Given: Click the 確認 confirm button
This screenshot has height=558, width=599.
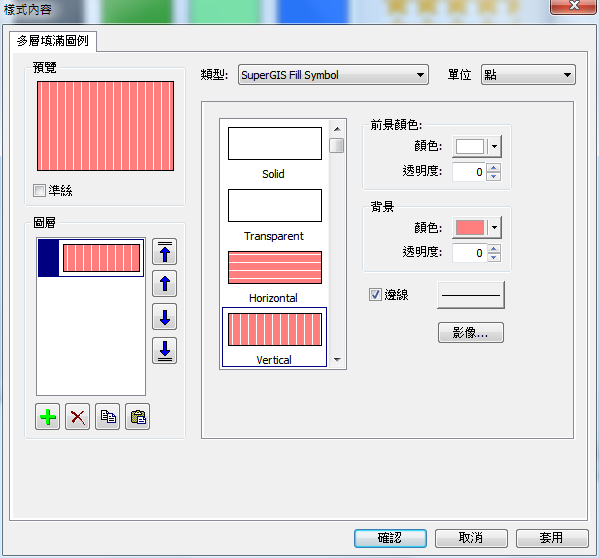Looking at the screenshot, I should coord(390,538).
